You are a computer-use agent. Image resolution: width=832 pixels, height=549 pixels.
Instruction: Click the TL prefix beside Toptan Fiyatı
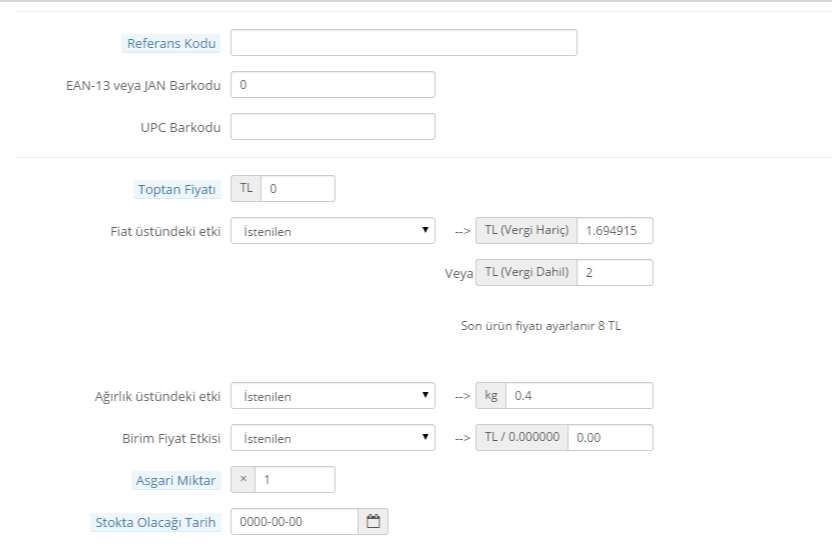coord(246,188)
